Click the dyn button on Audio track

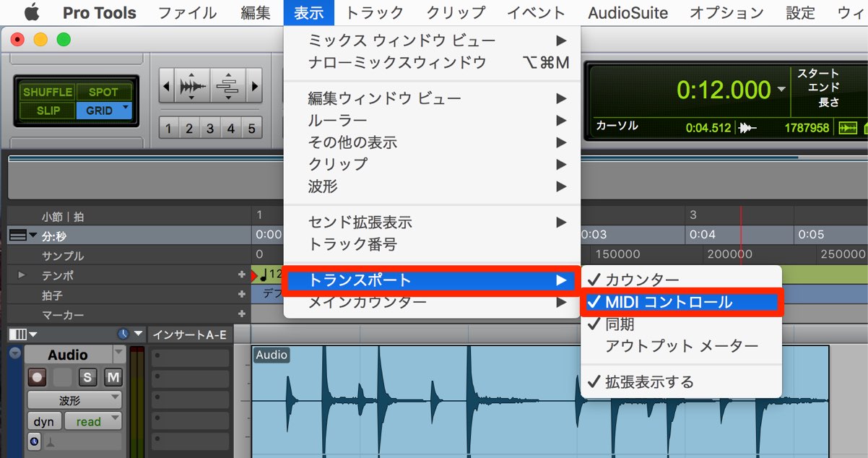[x=44, y=422]
